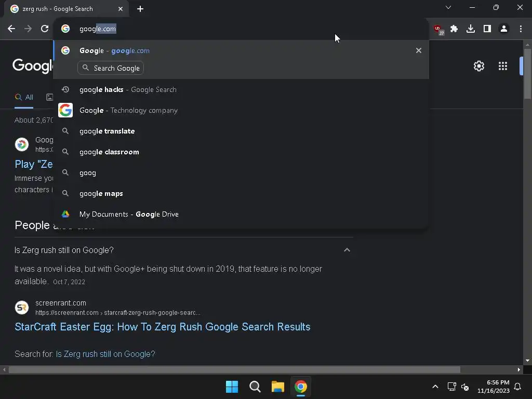Go back with the browser back arrow
The image size is (532, 399).
[11, 29]
